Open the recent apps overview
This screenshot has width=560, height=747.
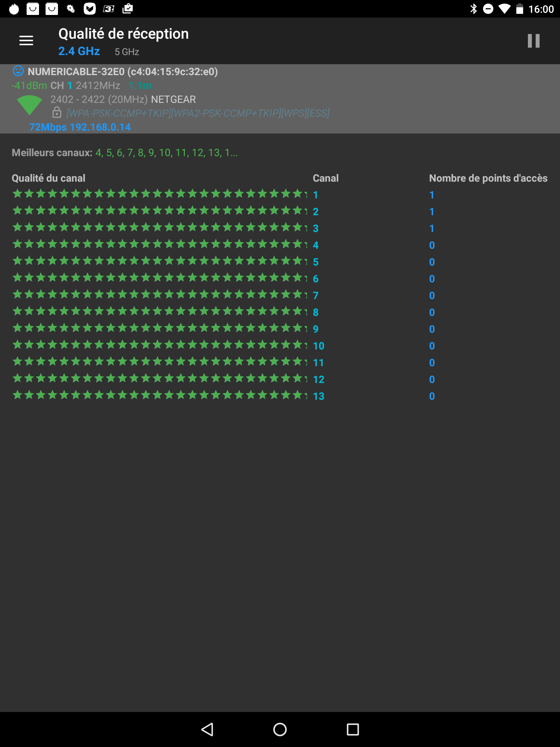point(353,729)
